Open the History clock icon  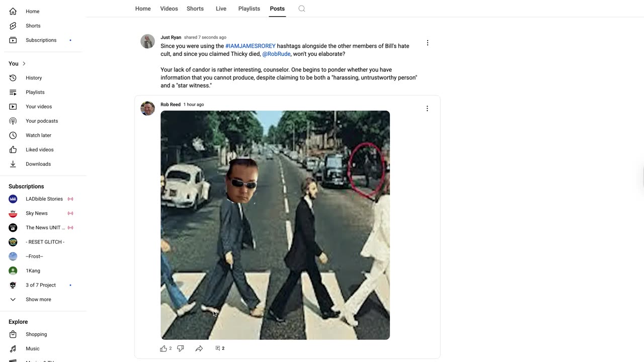pyautogui.click(x=13, y=78)
